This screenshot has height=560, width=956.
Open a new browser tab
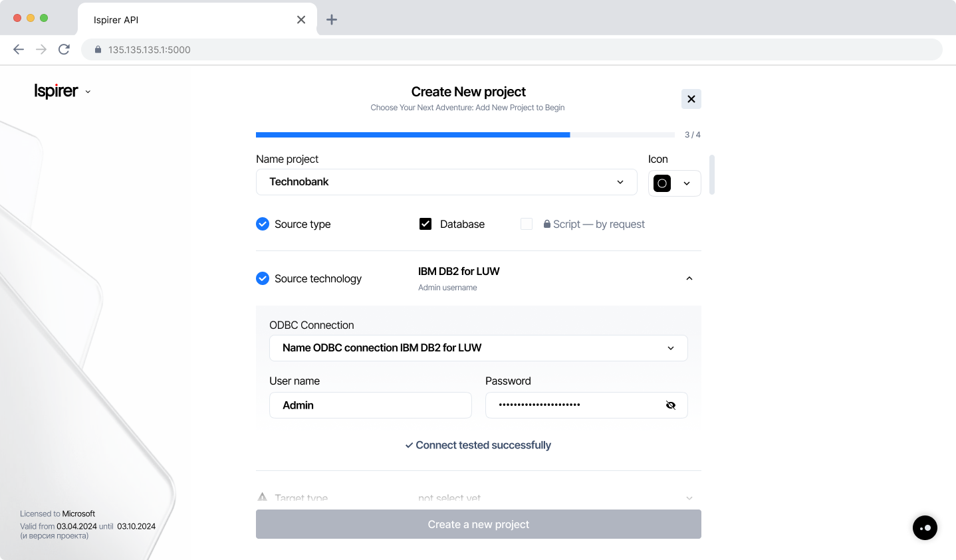332,20
